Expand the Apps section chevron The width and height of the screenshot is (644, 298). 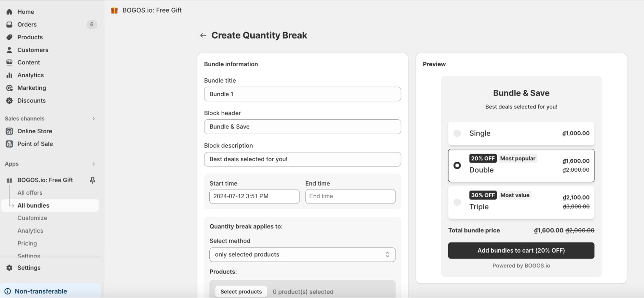pos(94,164)
